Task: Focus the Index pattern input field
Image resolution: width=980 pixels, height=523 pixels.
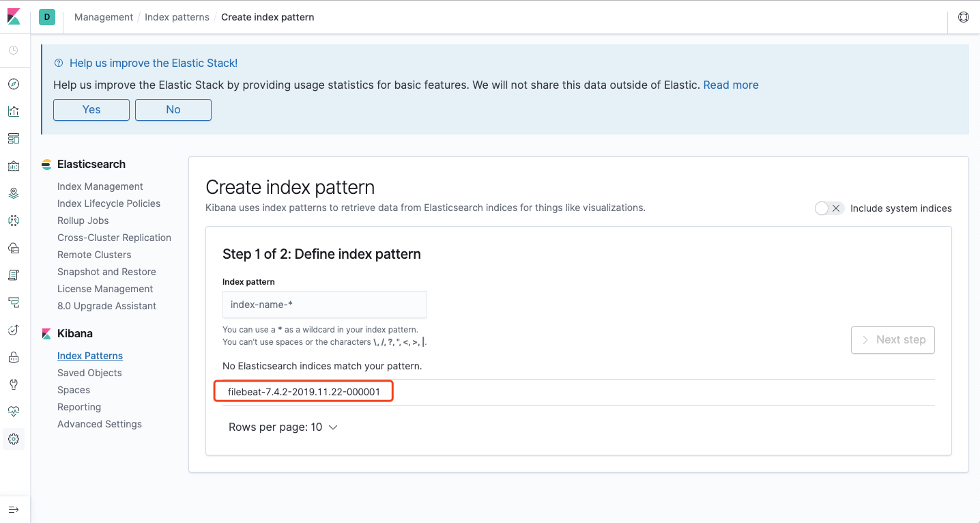Action: 325,305
